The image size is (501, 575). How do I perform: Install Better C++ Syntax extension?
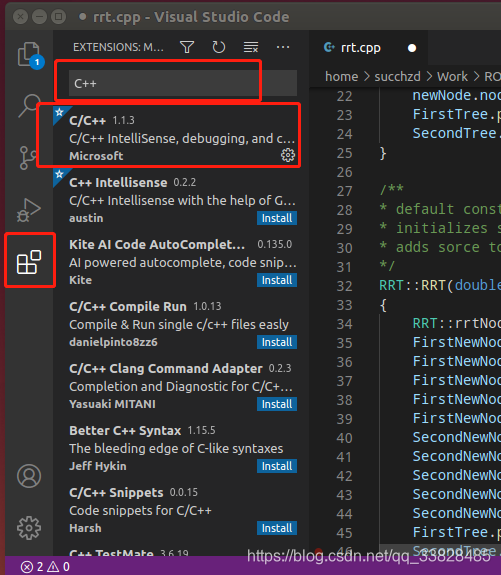(277, 466)
